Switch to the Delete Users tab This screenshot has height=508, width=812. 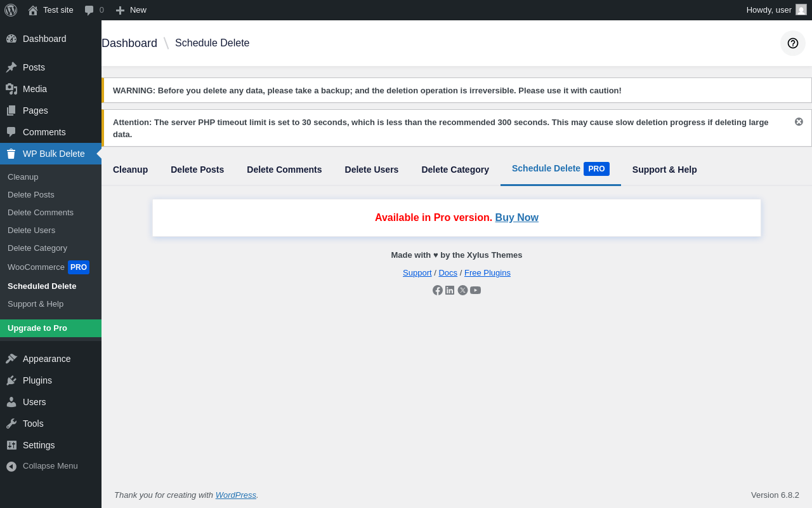click(x=372, y=170)
